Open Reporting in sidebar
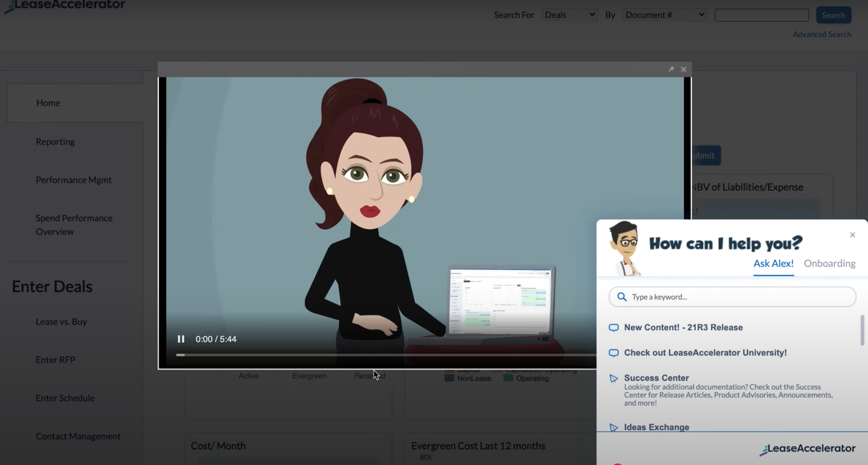 click(x=55, y=142)
